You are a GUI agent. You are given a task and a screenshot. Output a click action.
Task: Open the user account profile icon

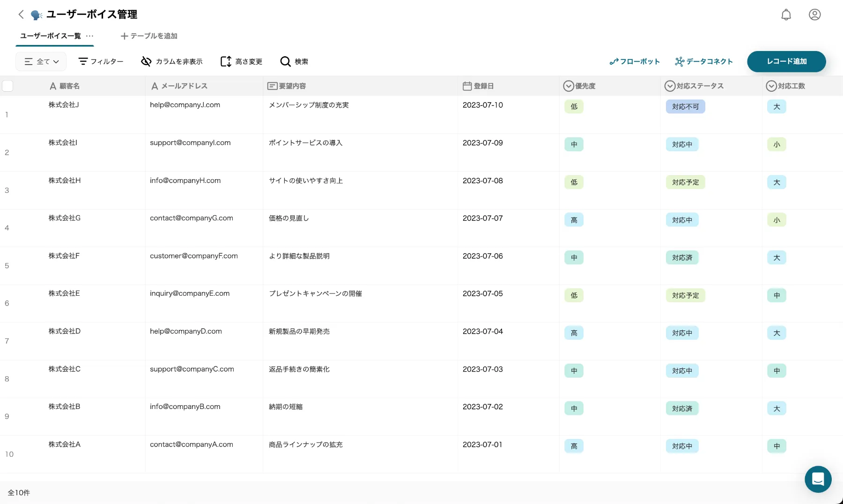tap(814, 15)
